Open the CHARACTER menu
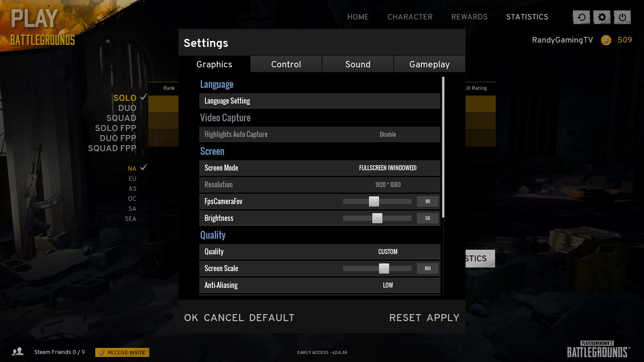644x362 pixels. [410, 17]
